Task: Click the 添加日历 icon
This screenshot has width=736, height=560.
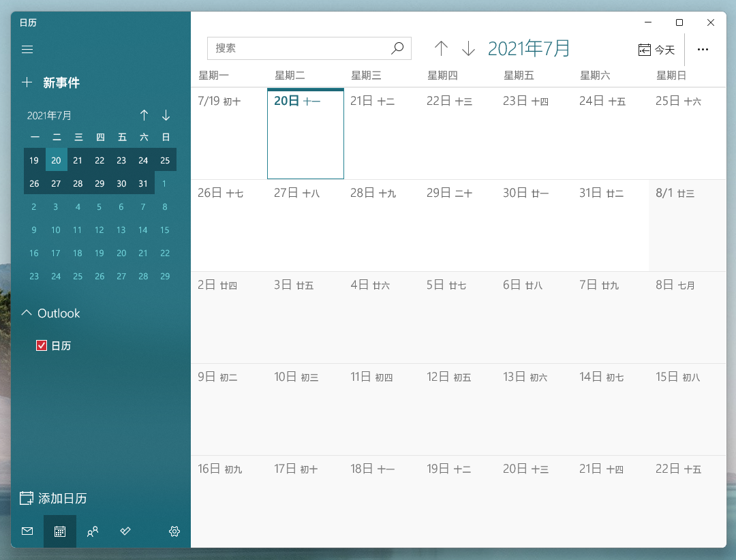Action: (x=27, y=498)
